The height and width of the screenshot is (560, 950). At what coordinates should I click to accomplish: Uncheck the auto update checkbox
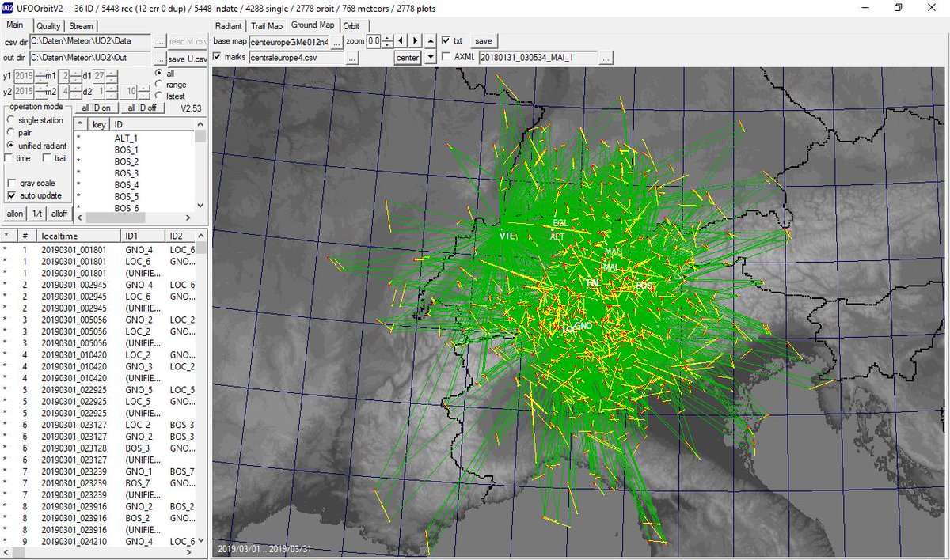12,195
